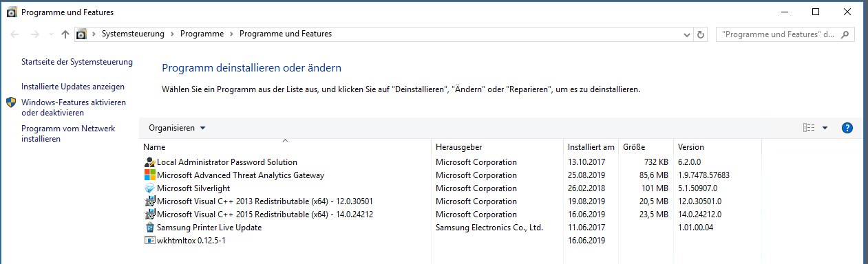Image resolution: width=868 pixels, height=264 pixels.
Task: Select Systemsteuerung in the breadcrumb path
Action: coord(133,34)
